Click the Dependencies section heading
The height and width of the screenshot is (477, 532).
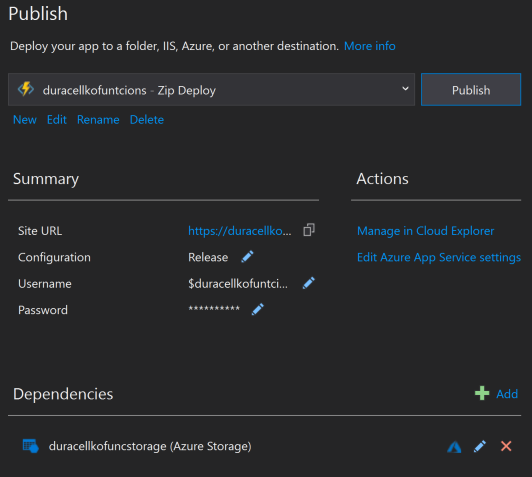pyautogui.click(x=63, y=394)
